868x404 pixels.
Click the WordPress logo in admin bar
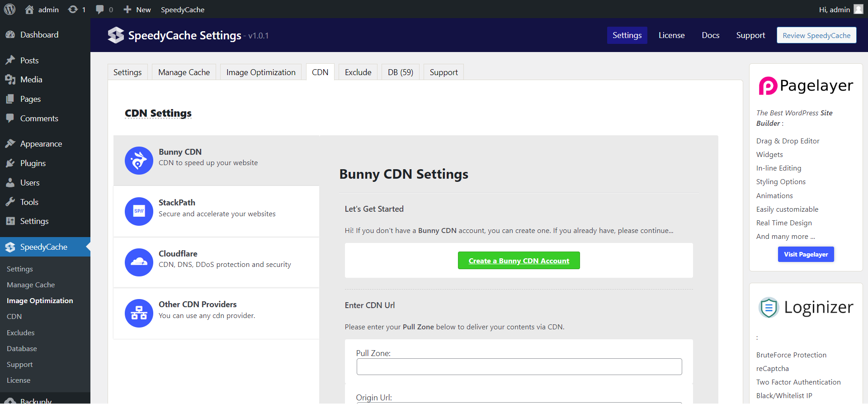[9, 10]
